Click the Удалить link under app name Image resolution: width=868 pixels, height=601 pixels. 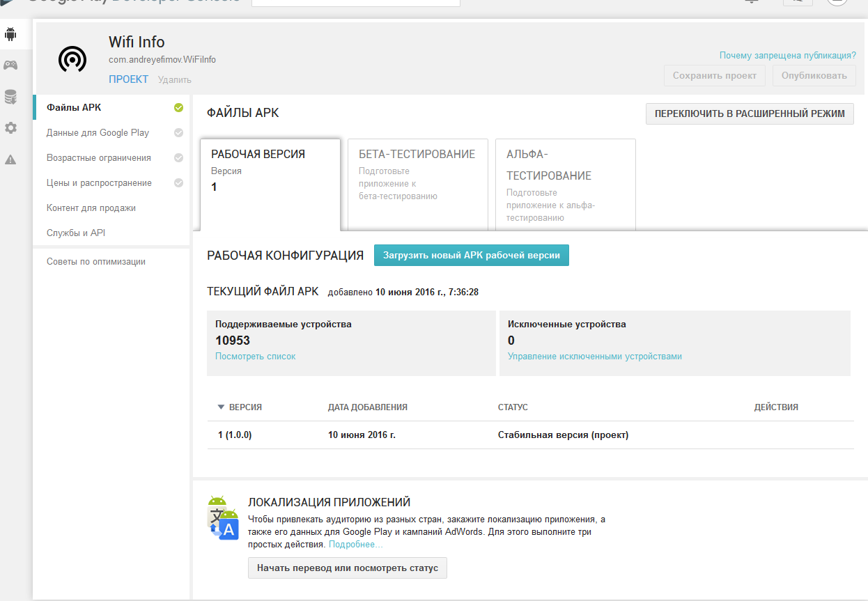[x=175, y=80]
